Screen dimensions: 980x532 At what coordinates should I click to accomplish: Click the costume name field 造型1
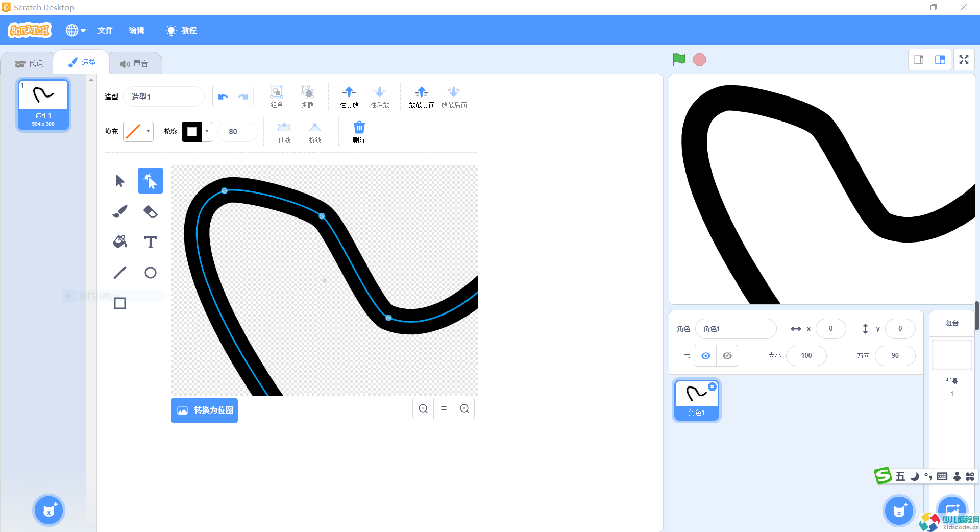point(164,96)
